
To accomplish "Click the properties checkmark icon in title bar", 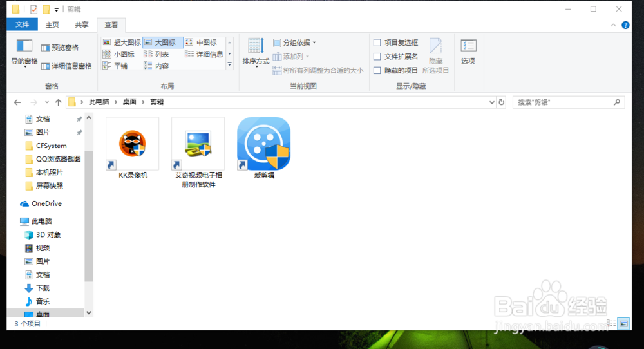I will pyautogui.click(x=34, y=9).
